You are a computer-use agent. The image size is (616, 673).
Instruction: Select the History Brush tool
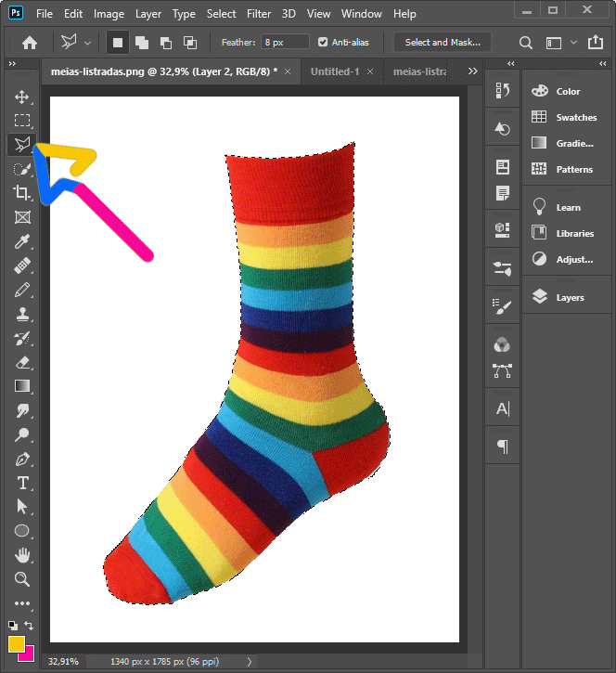pyautogui.click(x=22, y=338)
